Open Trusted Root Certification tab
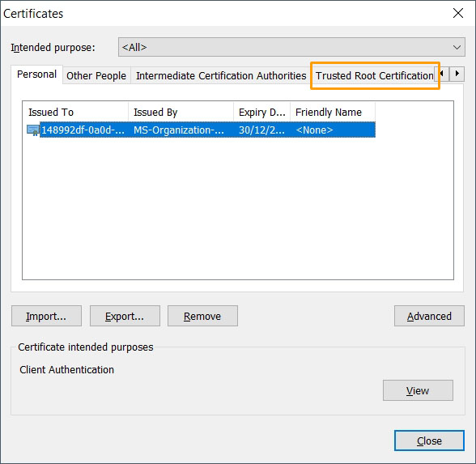 pos(374,75)
